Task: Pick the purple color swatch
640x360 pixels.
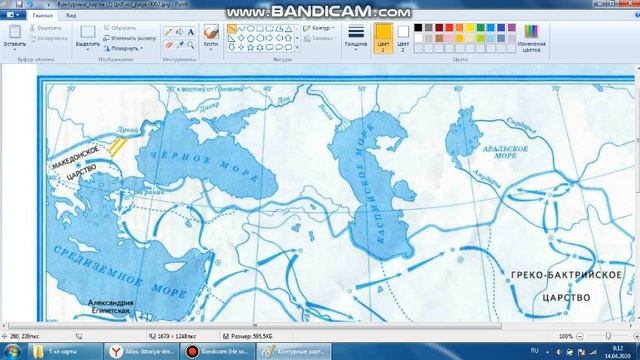Action: (511, 28)
